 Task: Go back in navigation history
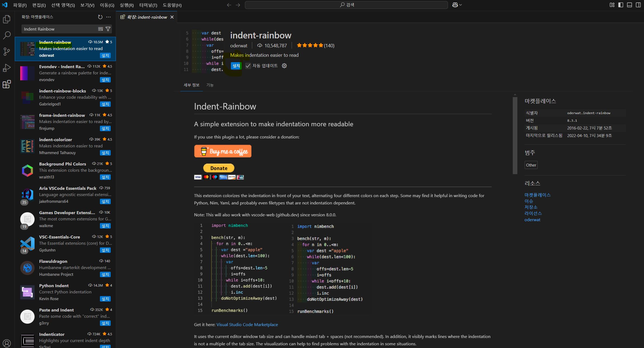click(x=229, y=5)
